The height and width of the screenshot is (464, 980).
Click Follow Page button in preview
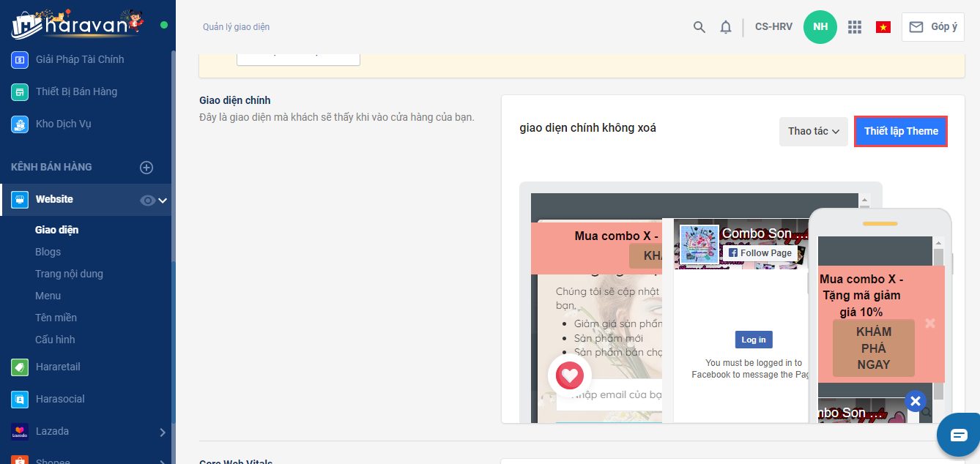(x=760, y=252)
